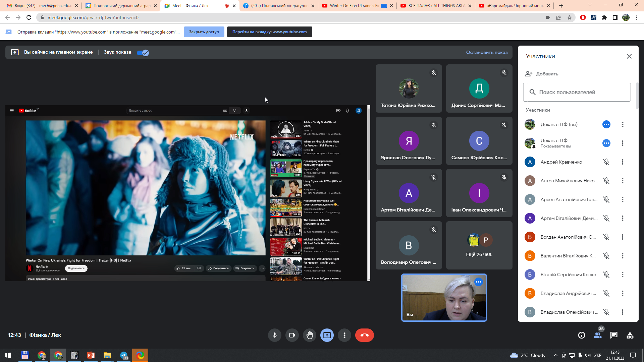Mute Арсен Анатолійович in participants list
The height and width of the screenshot is (362, 644).
point(606,199)
